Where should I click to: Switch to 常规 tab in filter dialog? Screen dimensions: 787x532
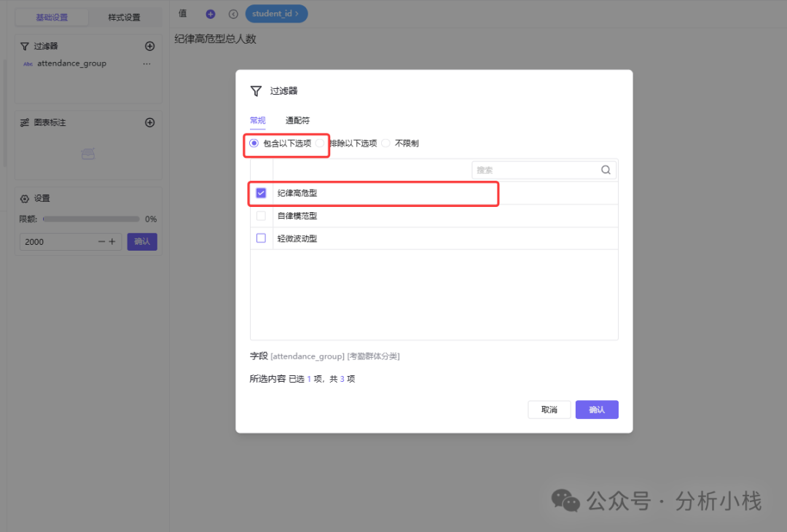[257, 120]
